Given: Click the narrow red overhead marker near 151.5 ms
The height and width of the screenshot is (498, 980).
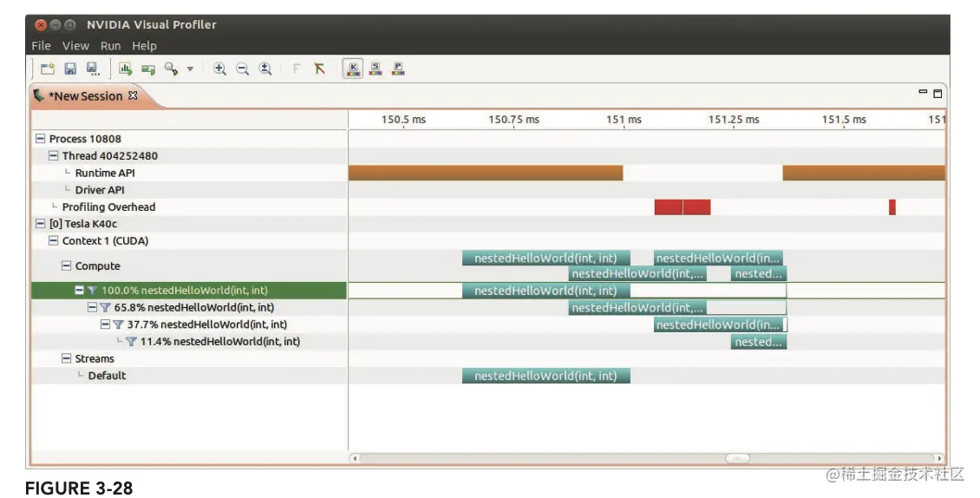Looking at the screenshot, I should (892, 206).
